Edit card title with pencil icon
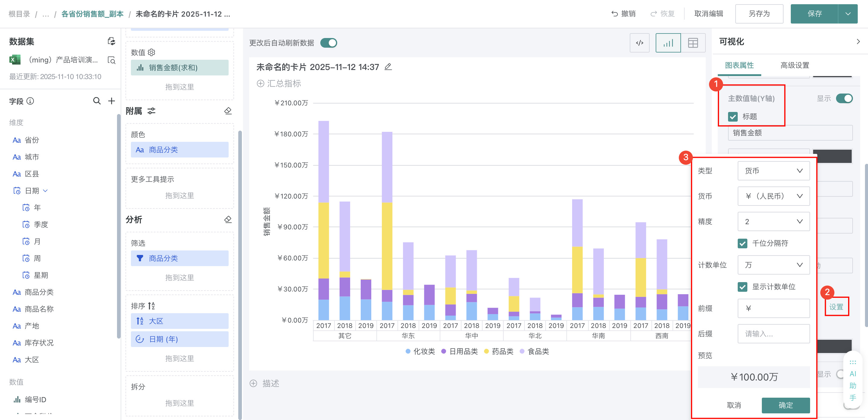The image size is (868, 420). pyautogui.click(x=388, y=67)
